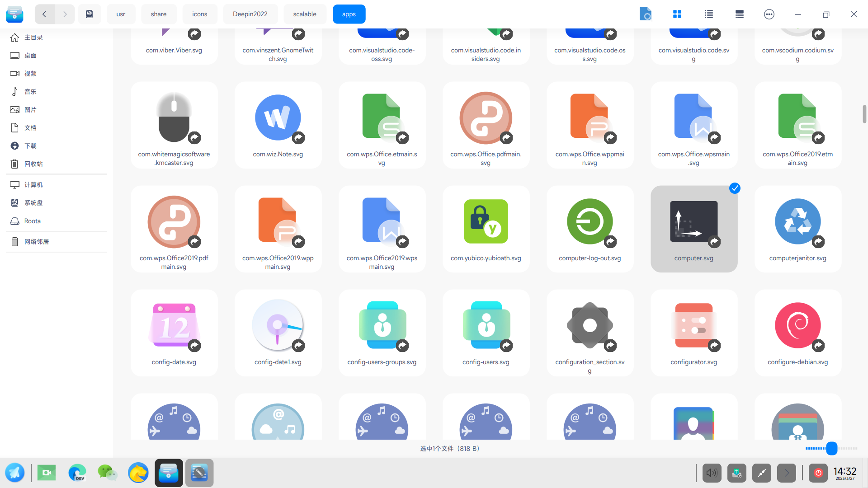868x488 pixels.
Task: Open the Deepin2022 breadcrumb folder
Action: click(x=250, y=14)
